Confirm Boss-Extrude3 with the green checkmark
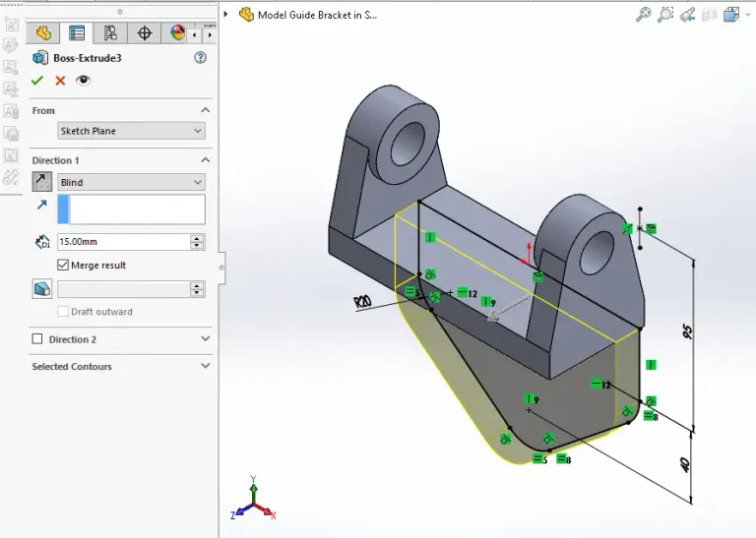 click(37, 81)
